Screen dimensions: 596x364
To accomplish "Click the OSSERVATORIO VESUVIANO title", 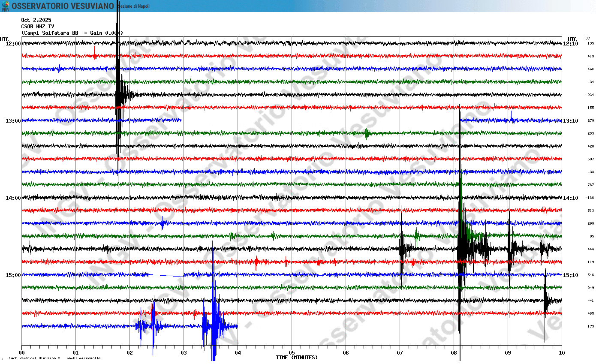I will pos(63,6).
